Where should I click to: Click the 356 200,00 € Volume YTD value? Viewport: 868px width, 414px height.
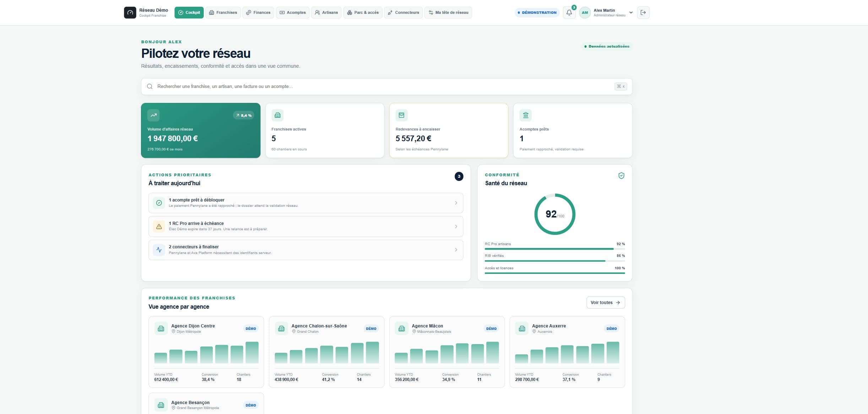click(407, 380)
